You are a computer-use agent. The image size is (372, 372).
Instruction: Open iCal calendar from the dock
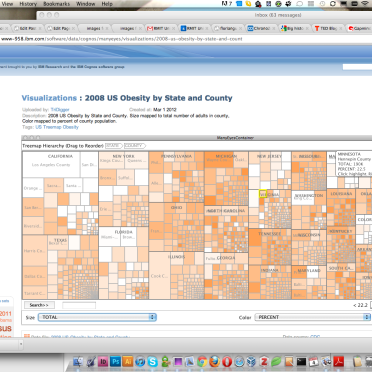(314, 362)
